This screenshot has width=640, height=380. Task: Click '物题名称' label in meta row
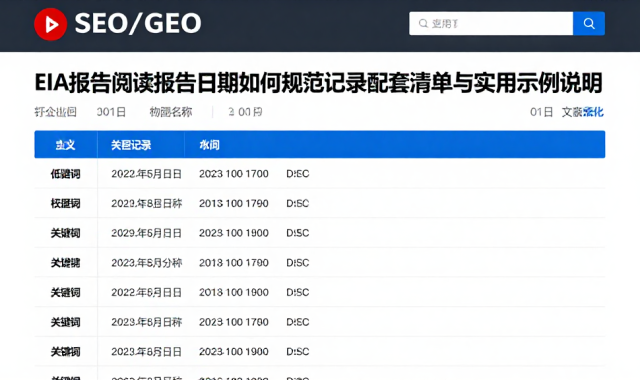point(171,112)
